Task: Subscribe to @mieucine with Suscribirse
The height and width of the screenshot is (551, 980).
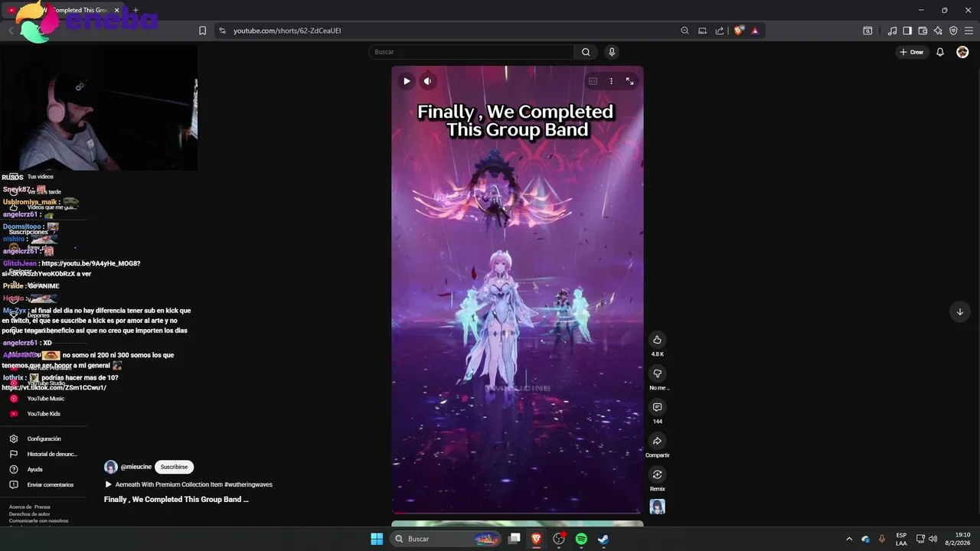Action: coord(174,467)
